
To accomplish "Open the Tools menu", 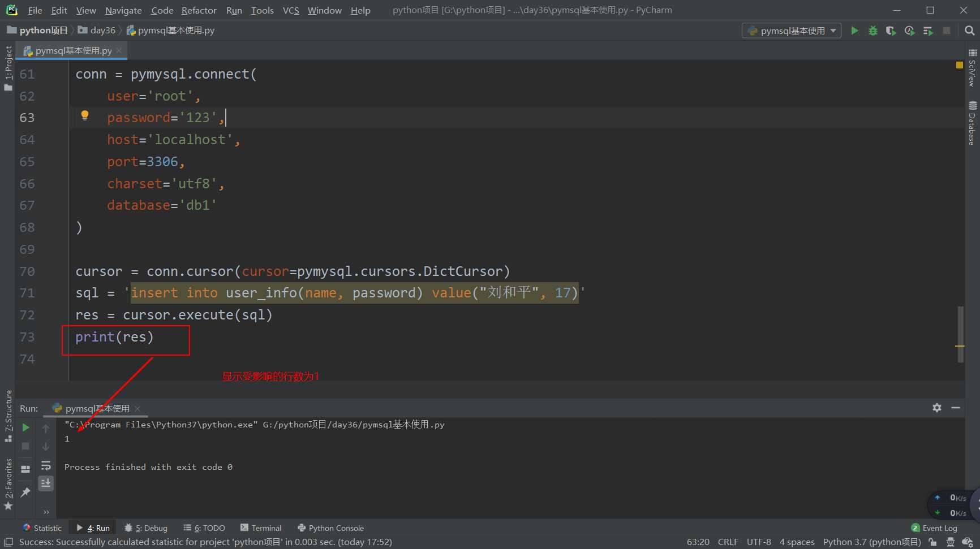I will [x=262, y=10].
